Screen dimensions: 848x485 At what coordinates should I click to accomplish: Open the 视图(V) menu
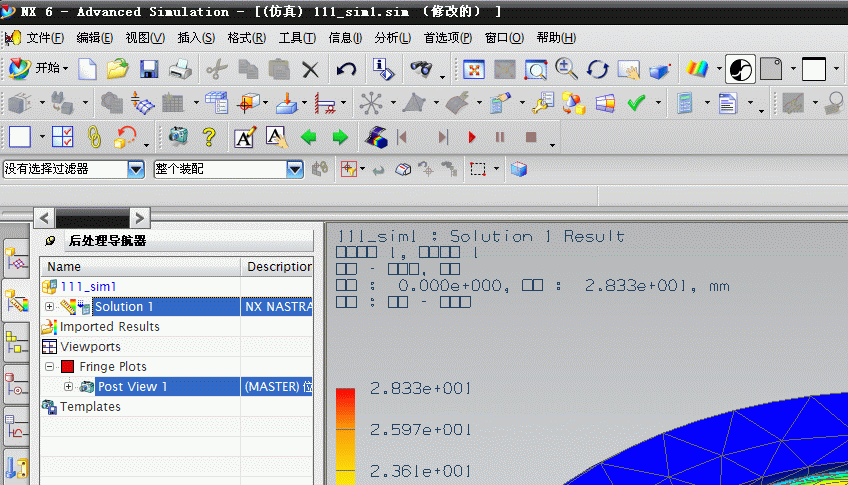click(x=145, y=38)
